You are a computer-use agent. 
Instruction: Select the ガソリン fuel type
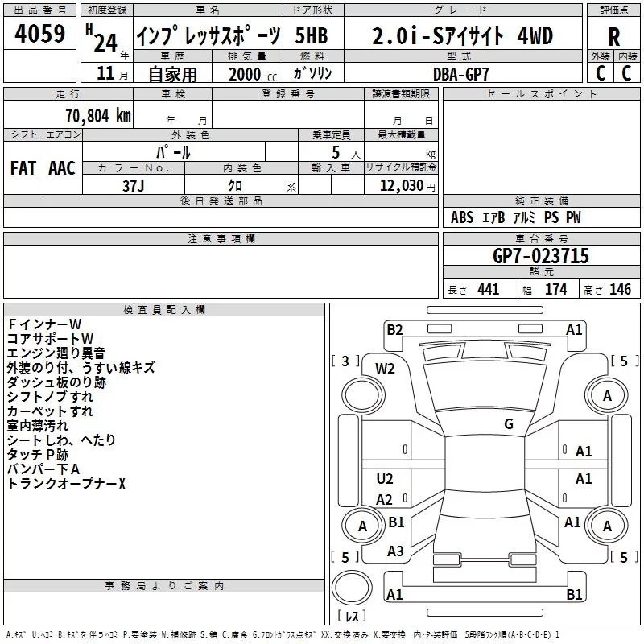point(312,73)
